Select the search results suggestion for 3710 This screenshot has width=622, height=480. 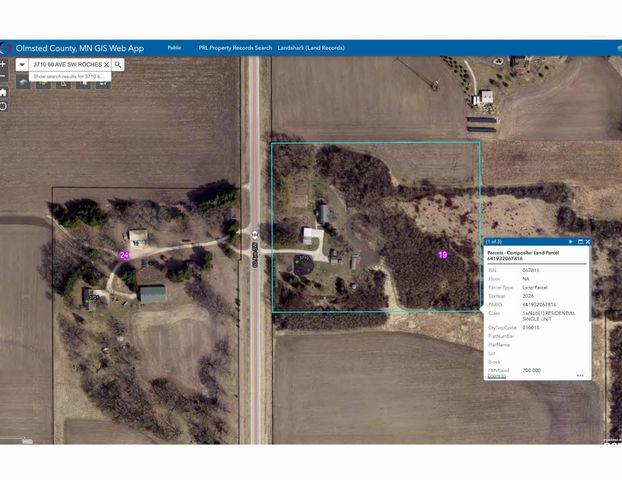[x=68, y=76]
